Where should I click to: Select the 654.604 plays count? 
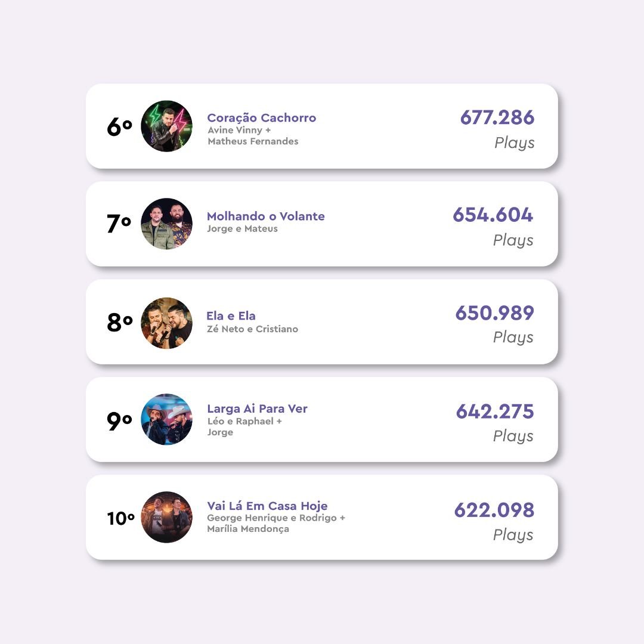[493, 215]
